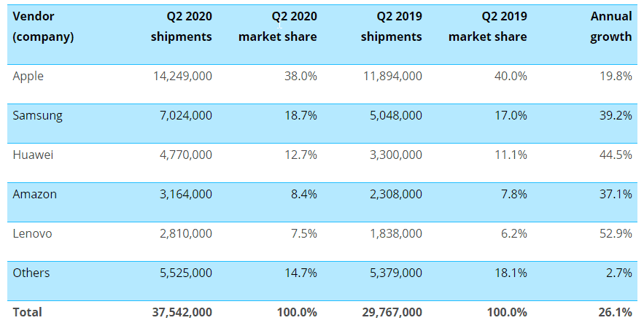
Task: Select Huawei's 12.7% market share cell
Action: 300,155
